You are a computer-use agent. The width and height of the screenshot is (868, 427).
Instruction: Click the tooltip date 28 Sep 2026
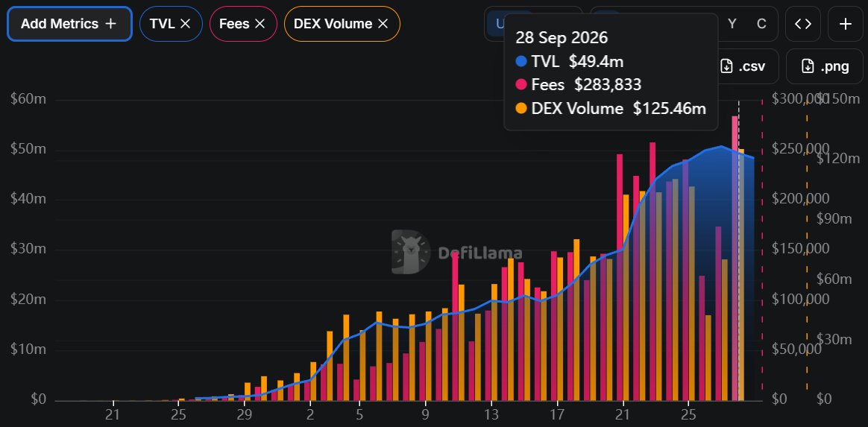pos(562,37)
